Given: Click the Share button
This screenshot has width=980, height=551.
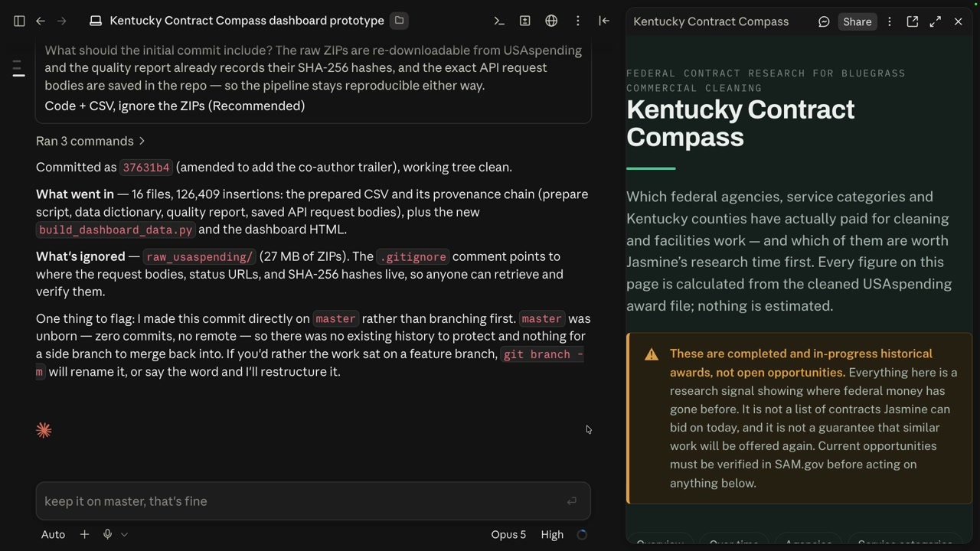Looking at the screenshot, I should pyautogui.click(x=857, y=21).
